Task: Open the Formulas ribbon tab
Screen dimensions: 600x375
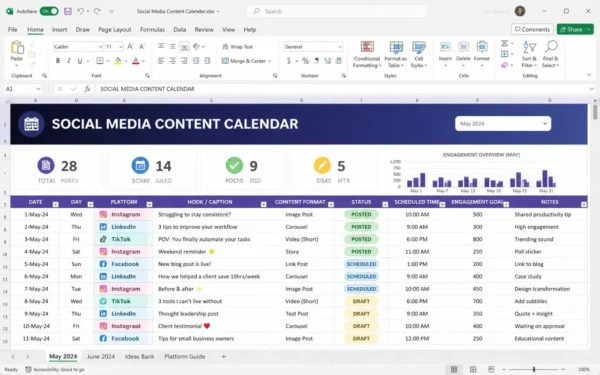Action: [x=152, y=29]
